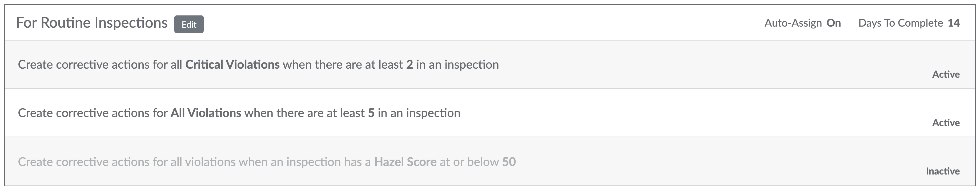Click the Days To Complete label
The width and height of the screenshot is (980, 191).
click(900, 23)
